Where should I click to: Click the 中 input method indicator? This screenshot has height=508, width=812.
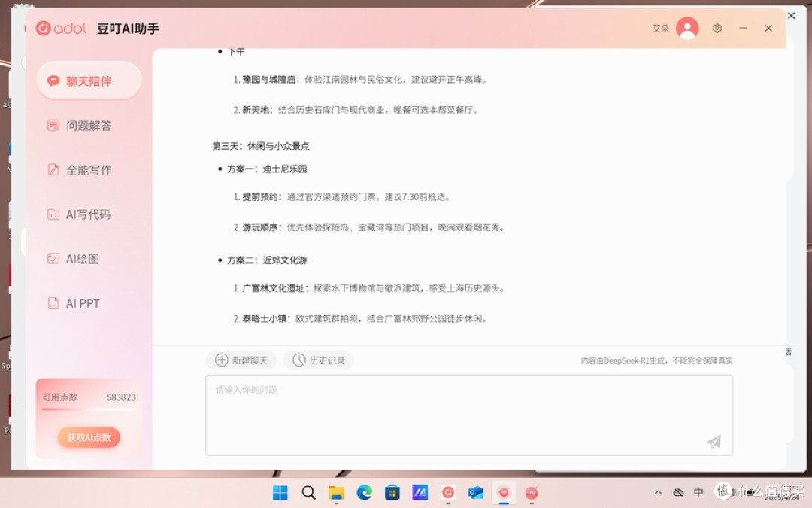click(698, 492)
